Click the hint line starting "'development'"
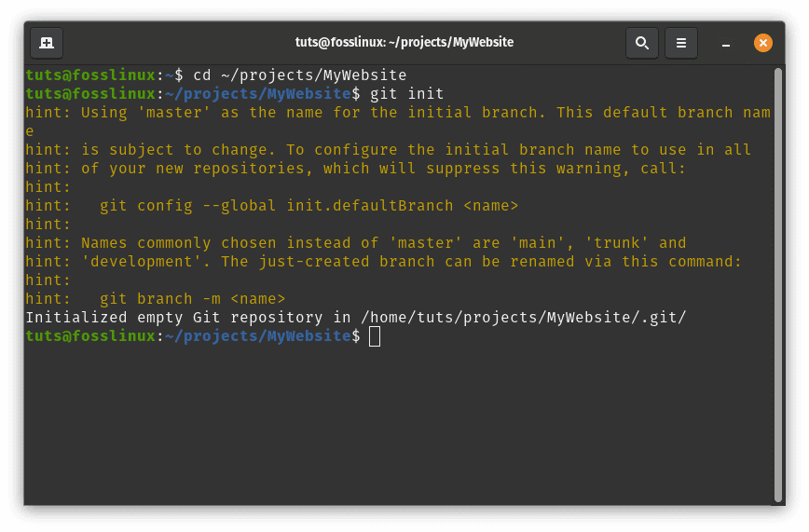This screenshot has height=532, width=809. tap(383, 262)
